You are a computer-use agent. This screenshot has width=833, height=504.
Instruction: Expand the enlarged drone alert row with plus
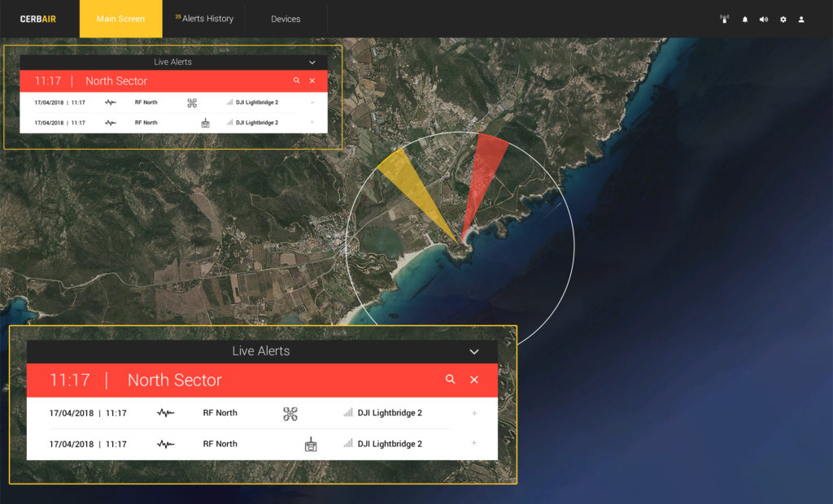click(x=474, y=413)
